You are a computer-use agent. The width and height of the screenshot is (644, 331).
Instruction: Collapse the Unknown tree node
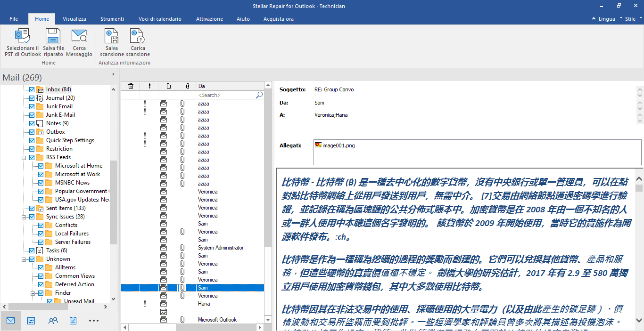[25, 259]
